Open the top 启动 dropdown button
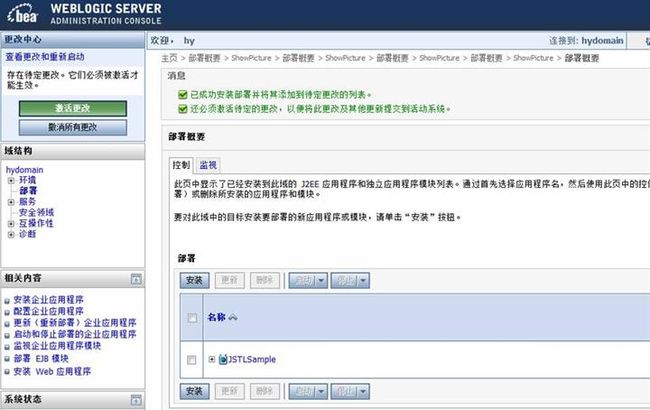The height and width of the screenshot is (410, 650). tap(308, 281)
